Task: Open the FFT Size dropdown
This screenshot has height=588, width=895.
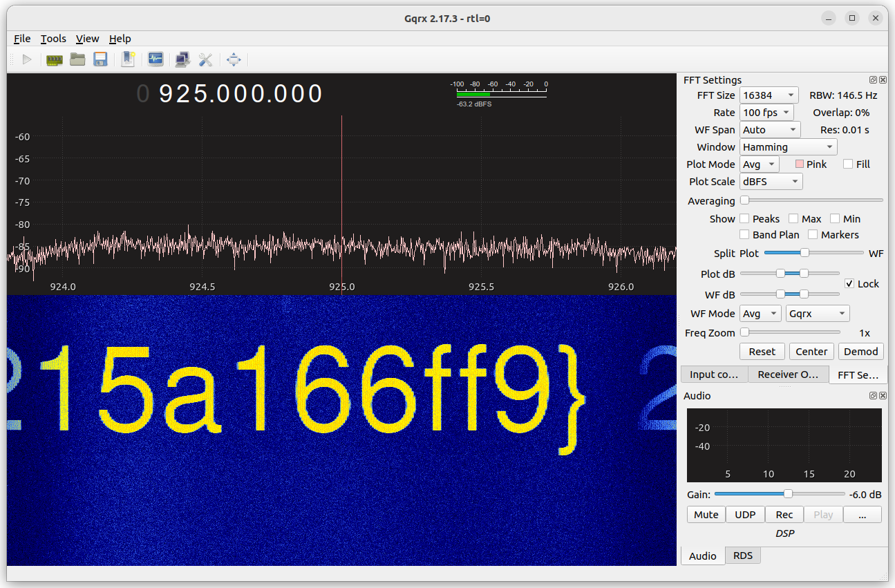Action: (x=769, y=95)
